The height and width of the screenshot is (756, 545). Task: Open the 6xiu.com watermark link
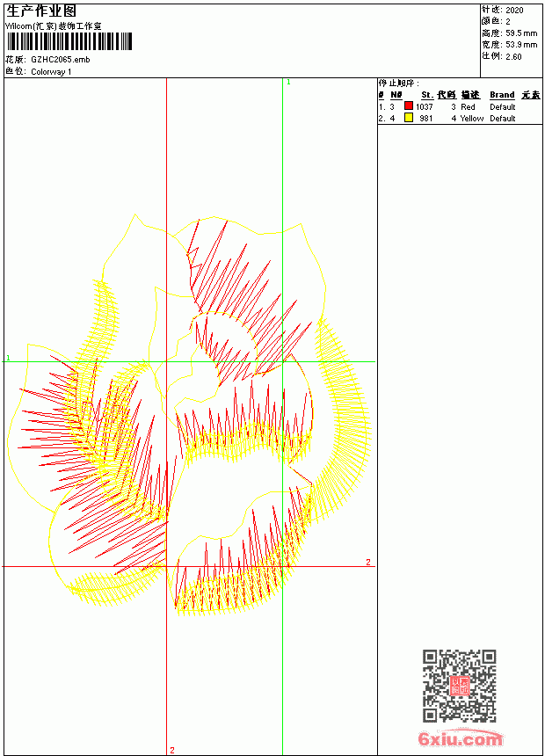pos(461,738)
